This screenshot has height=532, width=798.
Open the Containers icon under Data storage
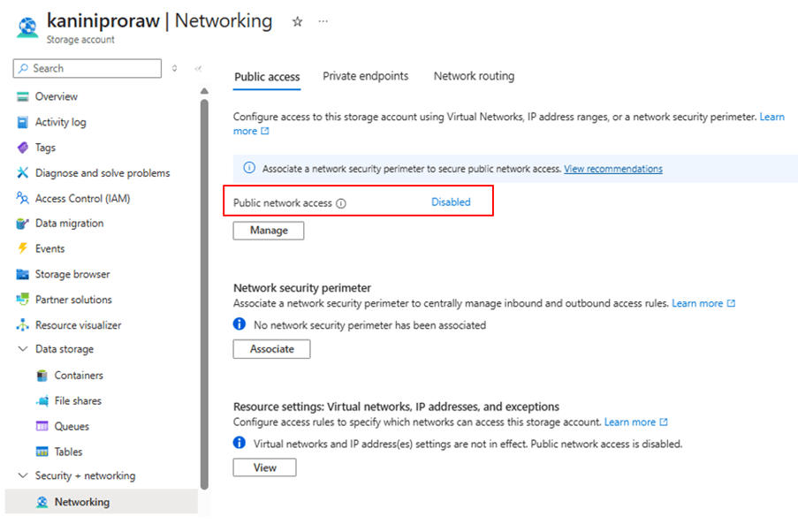[42, 376]
